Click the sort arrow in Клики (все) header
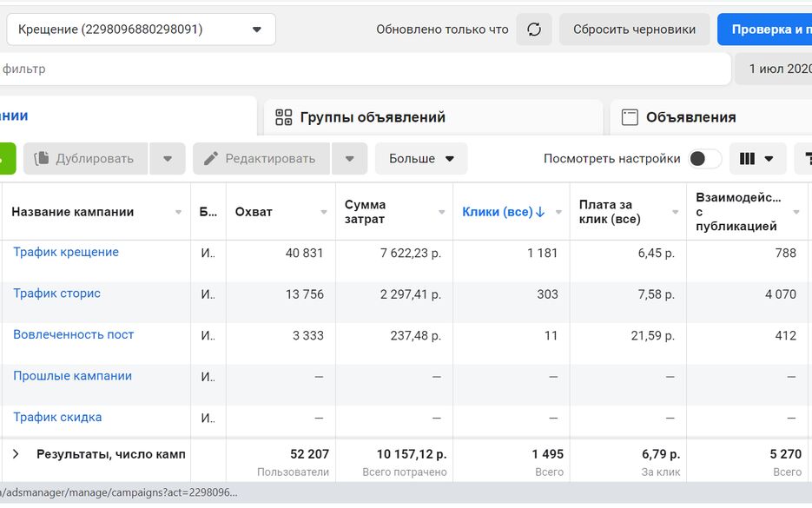The height and width of the screenshot is (508, 812). pyautogui.click(x=540, y=212)
